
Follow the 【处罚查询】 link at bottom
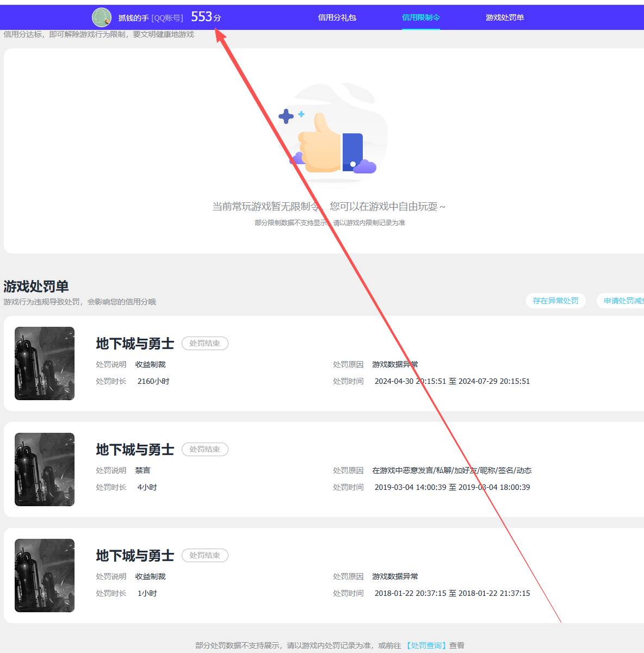(426, 645)
